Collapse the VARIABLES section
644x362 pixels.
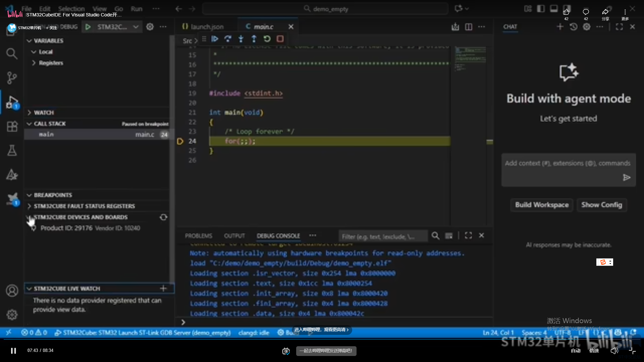tap(29, 41)
